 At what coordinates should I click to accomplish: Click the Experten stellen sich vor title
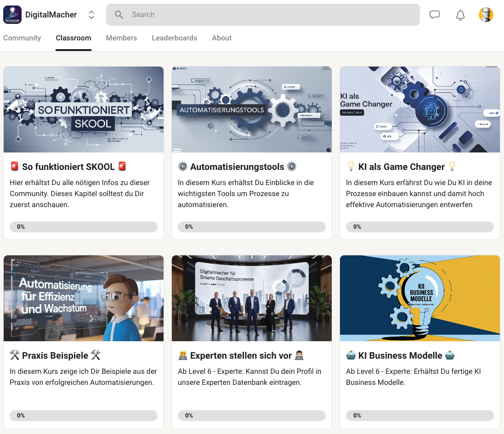[x=241, y=355]
